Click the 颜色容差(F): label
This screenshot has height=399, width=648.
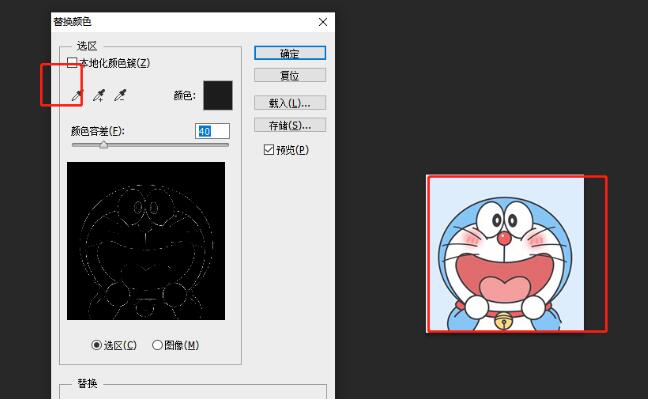[98, 131]
